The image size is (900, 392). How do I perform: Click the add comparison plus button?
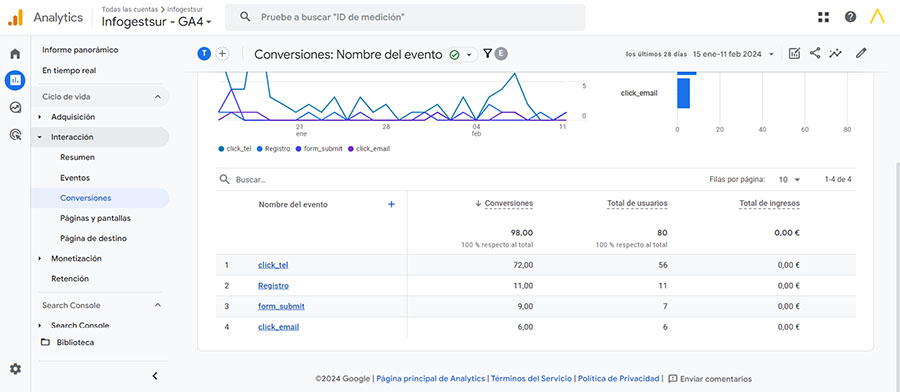click(222, 54)
